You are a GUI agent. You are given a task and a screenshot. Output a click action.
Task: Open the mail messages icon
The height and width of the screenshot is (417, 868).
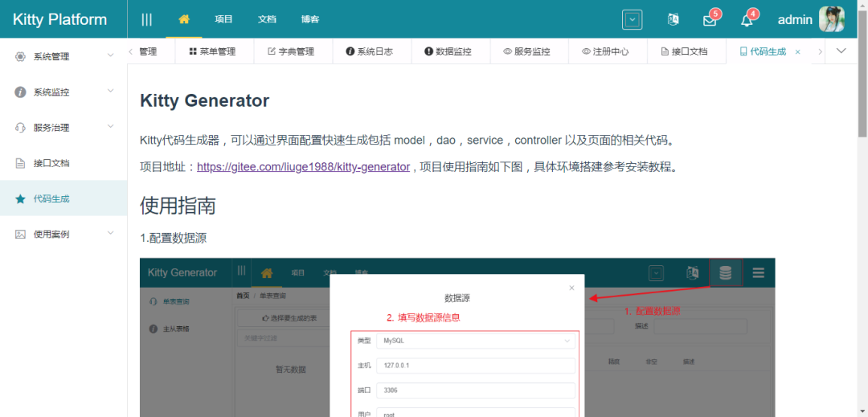pos(709,20)
